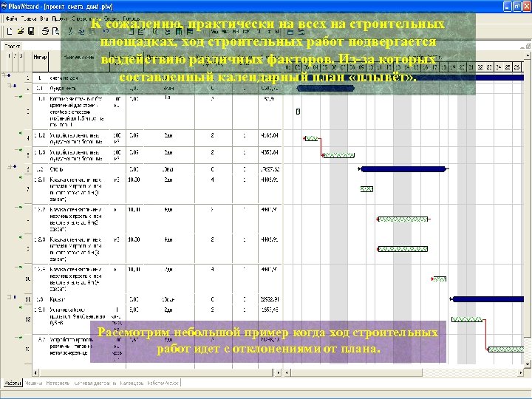The image size is (532, 399).
Task: Click the Print toolbar icon
Action: tap(45, 31)
